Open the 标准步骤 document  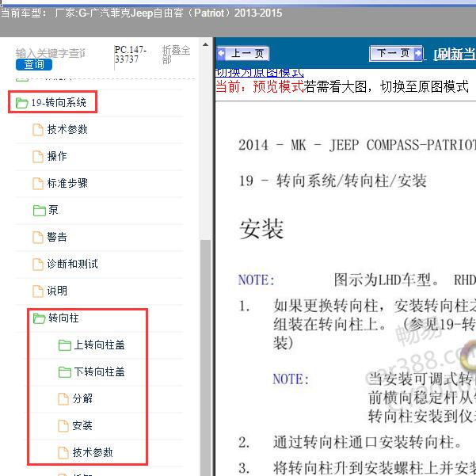[67, 183]
